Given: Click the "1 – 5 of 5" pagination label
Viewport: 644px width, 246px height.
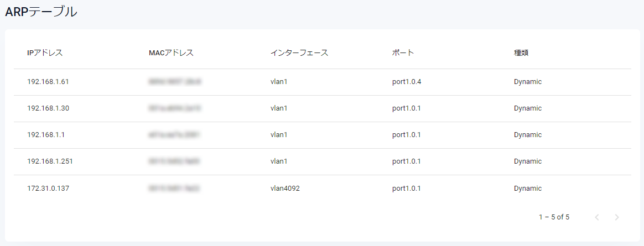Looking at the screenshot, I should 554,217.
